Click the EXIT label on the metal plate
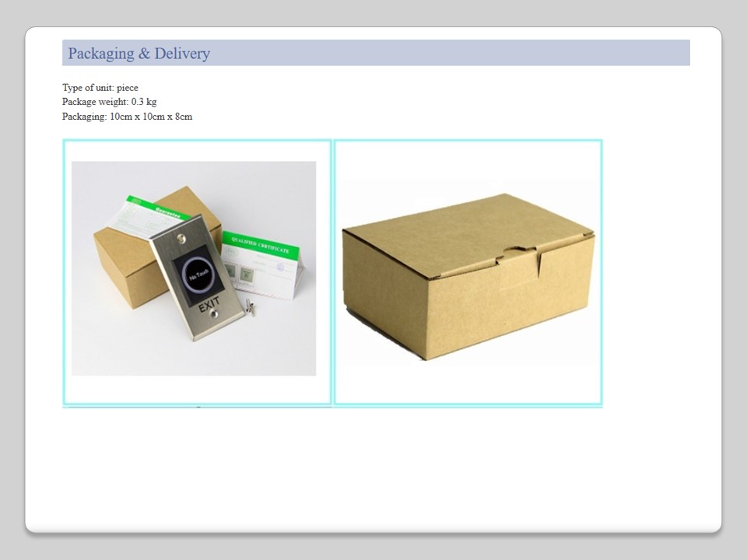 [x=209, y=306]
